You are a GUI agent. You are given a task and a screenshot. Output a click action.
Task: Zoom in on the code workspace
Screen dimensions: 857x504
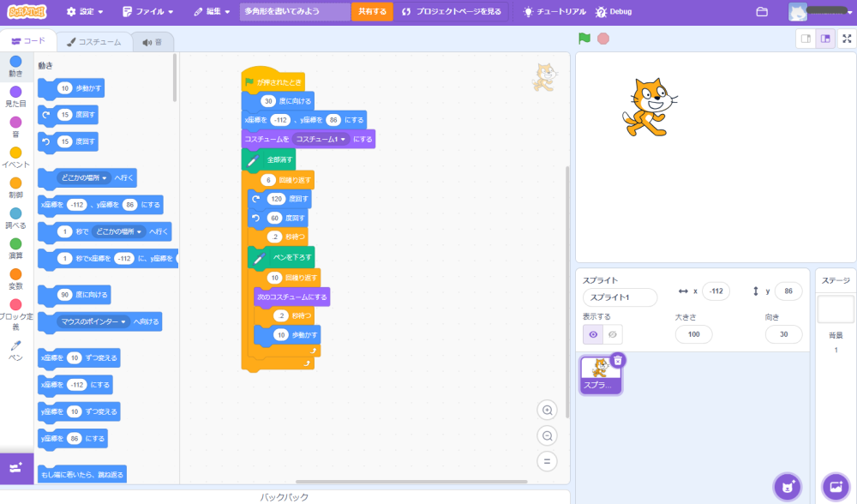[x=547, y=411]
